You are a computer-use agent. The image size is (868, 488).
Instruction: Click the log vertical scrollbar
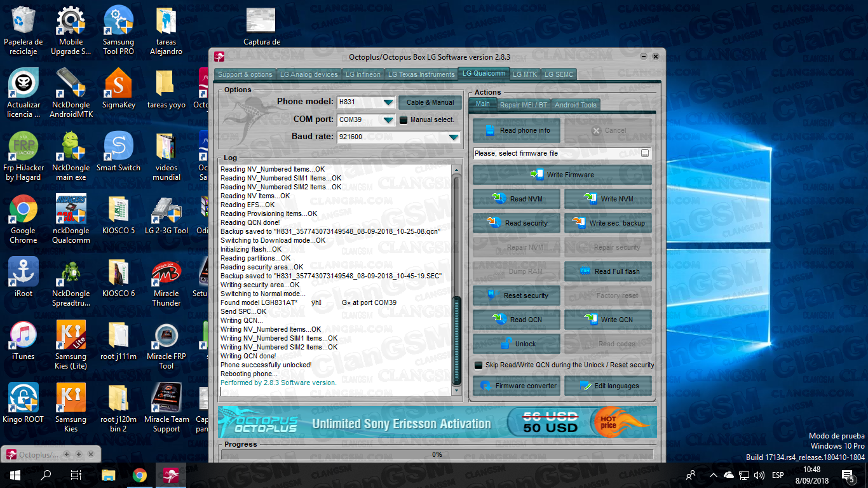(x=456, y=280)
